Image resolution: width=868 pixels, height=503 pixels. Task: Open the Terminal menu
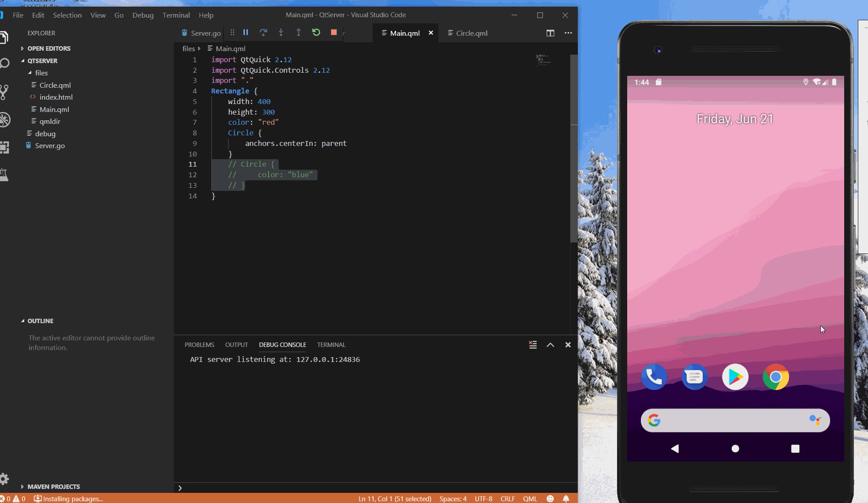[x=176, y=15]
